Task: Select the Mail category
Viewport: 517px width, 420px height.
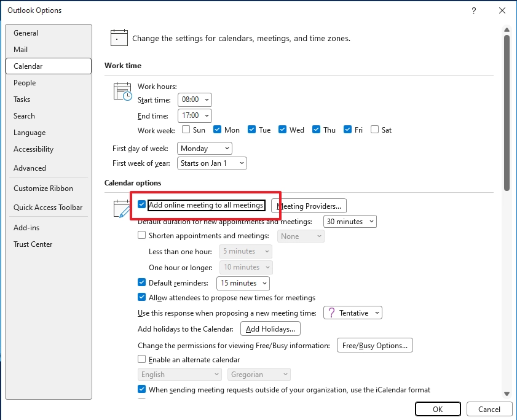Action: coord(49,49)
